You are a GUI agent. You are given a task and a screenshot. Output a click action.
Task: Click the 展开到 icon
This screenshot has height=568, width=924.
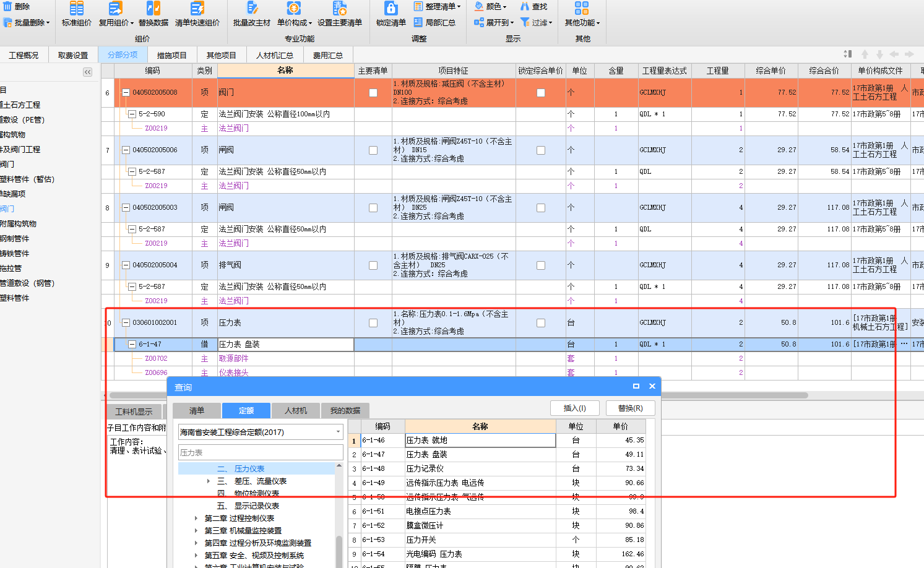coord(479,22)
